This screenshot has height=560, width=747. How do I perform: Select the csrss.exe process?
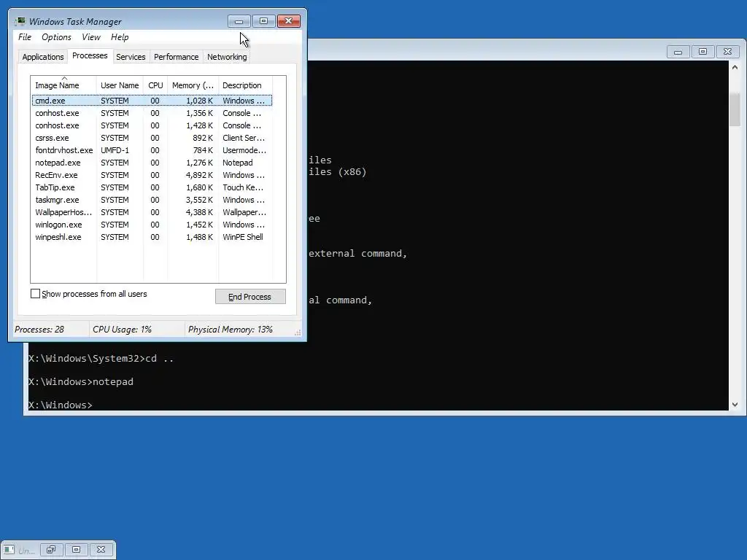pyautogui.click(x=152, y=138)
